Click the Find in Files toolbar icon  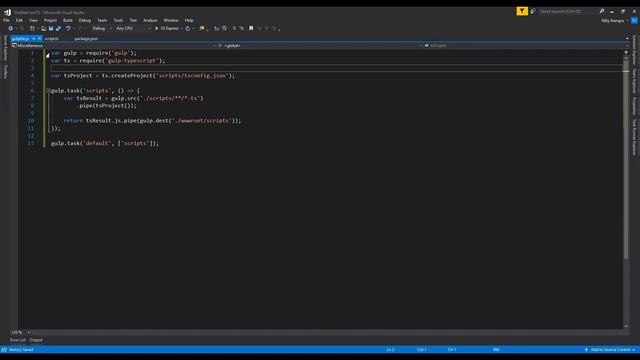tap(202, 29)
